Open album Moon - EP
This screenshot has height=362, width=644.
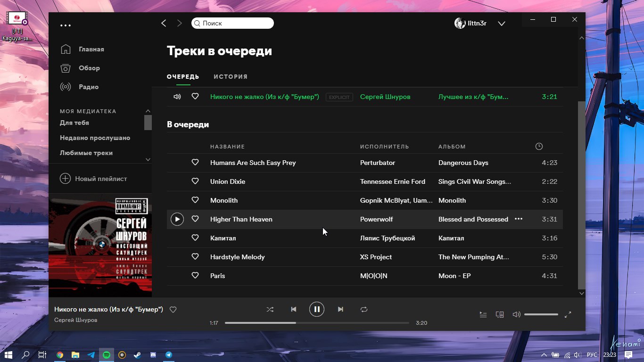(454, 276)
